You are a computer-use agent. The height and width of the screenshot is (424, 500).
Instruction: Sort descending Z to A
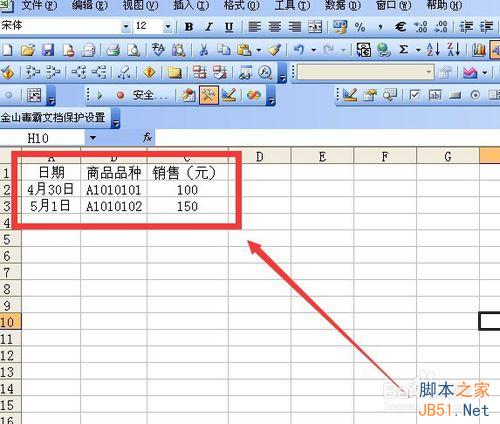pos(454,50)
